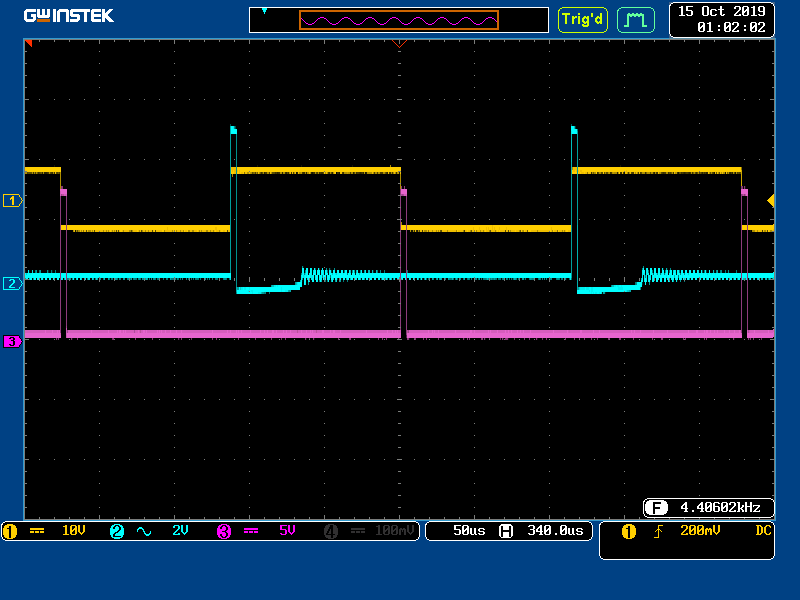Select the yellow channel 1 number badge
Image resolution: width=800 pixels, height=600 pixels.
click(10, 532)
